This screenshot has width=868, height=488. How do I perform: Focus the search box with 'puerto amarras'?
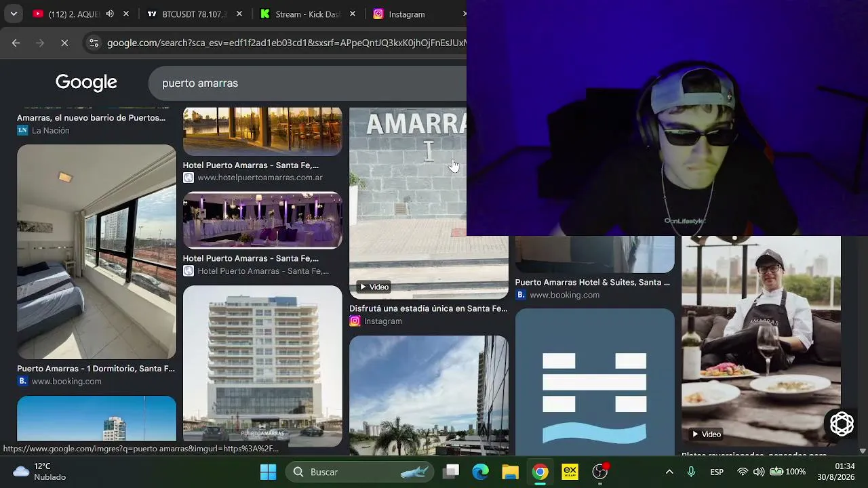coord(307,83)
